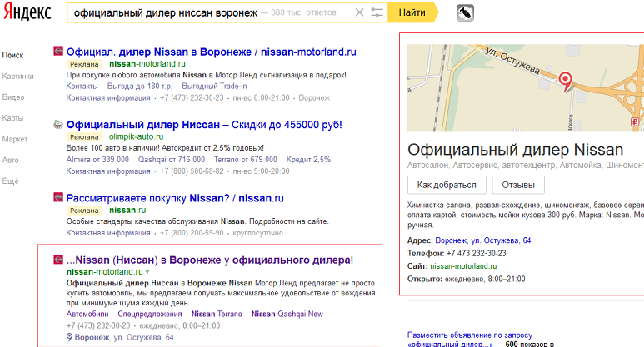Open the result Рассматриваете покупку Nissan? / nissan.ru

point(175,198)
